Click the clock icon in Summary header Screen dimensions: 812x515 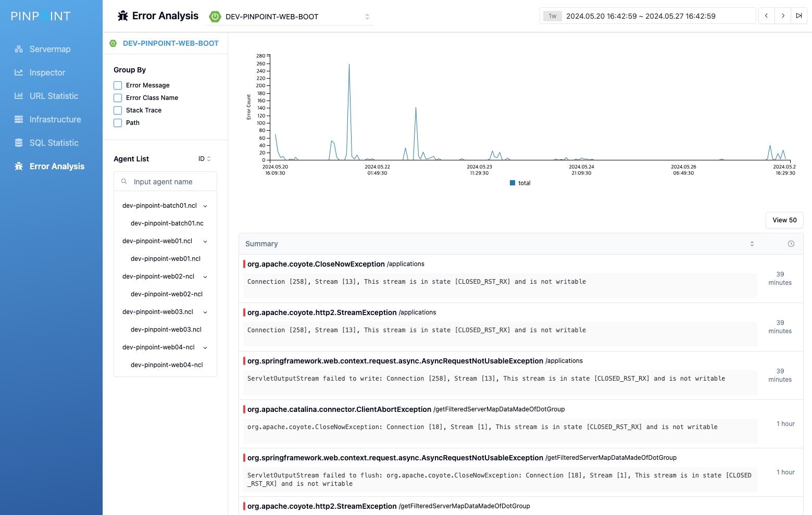coord(791,244)
